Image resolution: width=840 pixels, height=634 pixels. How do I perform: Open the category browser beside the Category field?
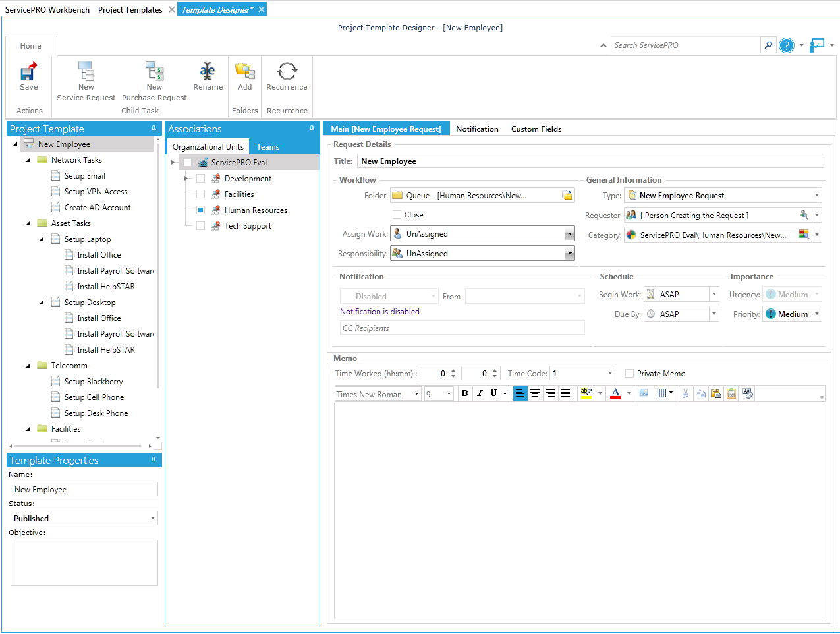click(x=805, y=234)
